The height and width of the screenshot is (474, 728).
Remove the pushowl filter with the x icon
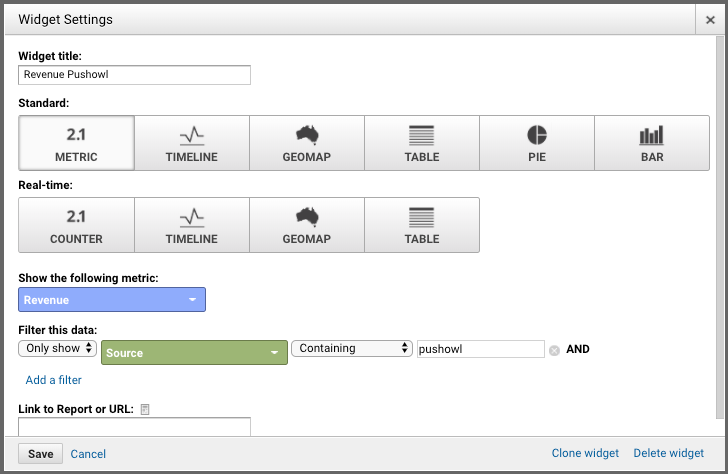point(554,351)
